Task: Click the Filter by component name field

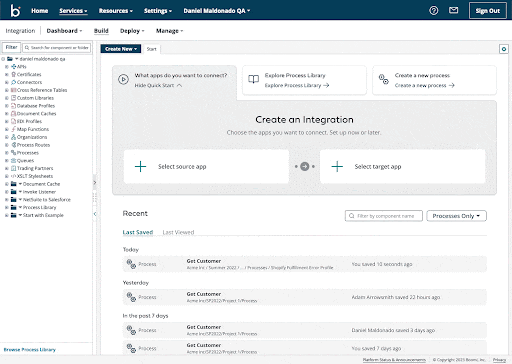Action: click(384, 216)
